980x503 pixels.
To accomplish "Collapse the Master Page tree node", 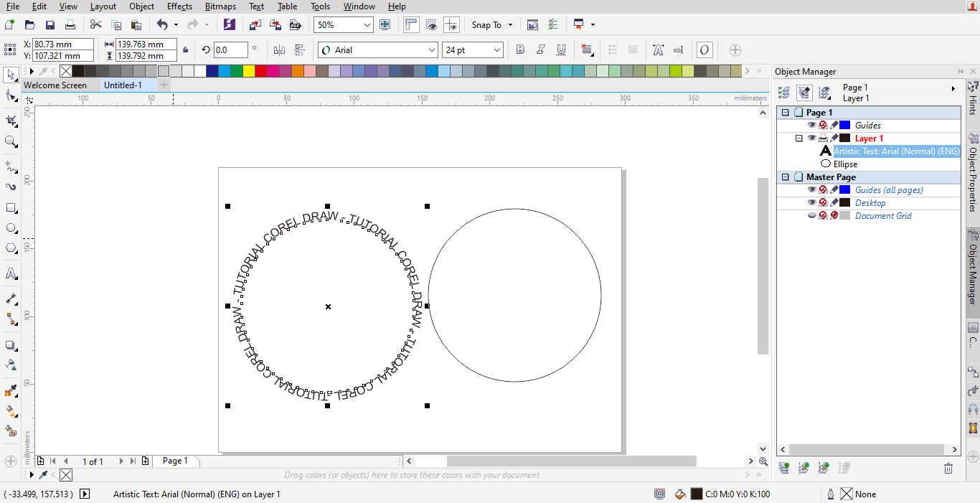I will tap(786, 177).
